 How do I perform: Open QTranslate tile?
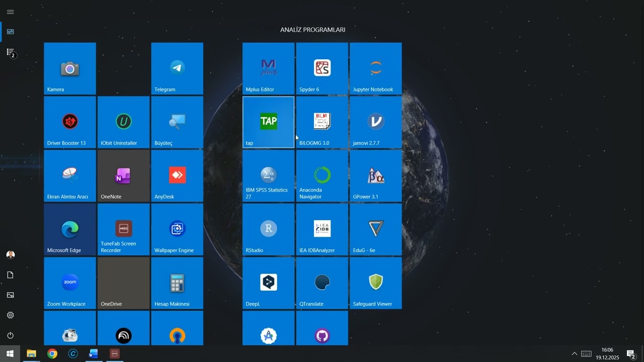(322, 283)
